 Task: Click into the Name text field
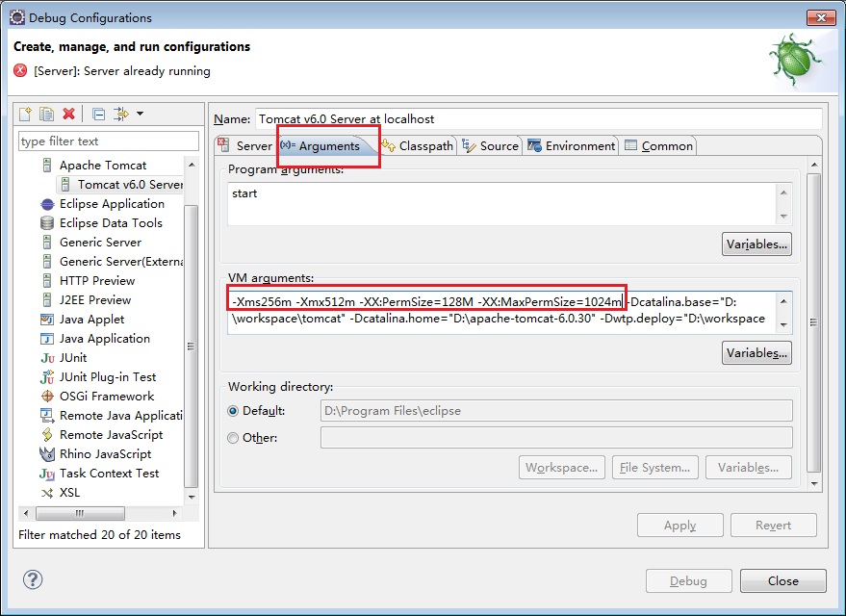coord(538,118)
